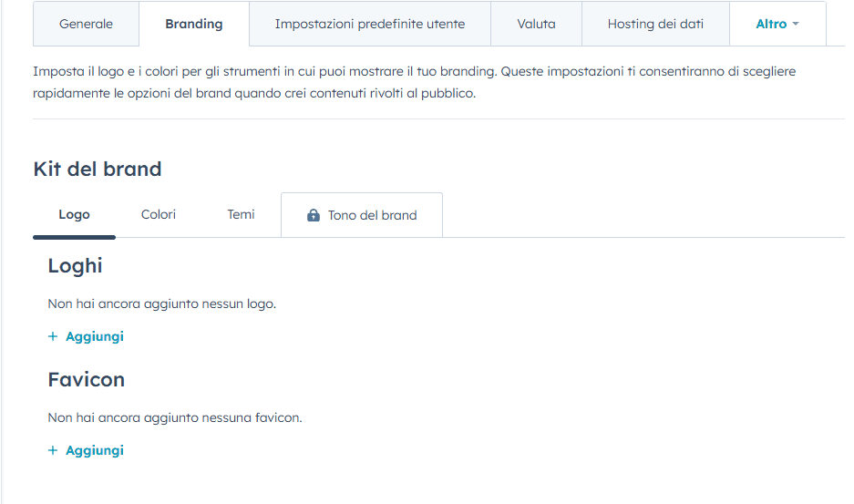Expand the Altro dropdown menu
The height and width of the screenshot is (504, 854).
tap(777, 24)
